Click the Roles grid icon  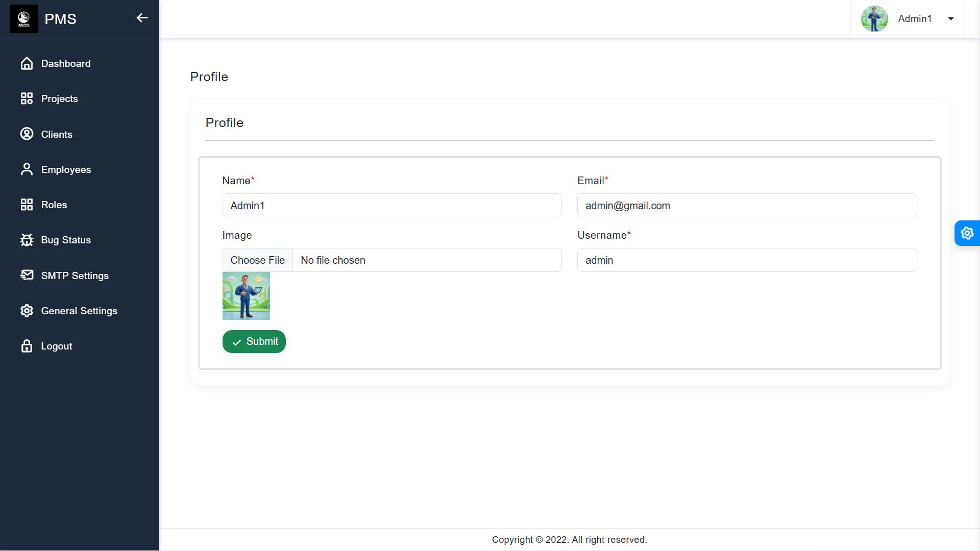[x=27, y=205]
